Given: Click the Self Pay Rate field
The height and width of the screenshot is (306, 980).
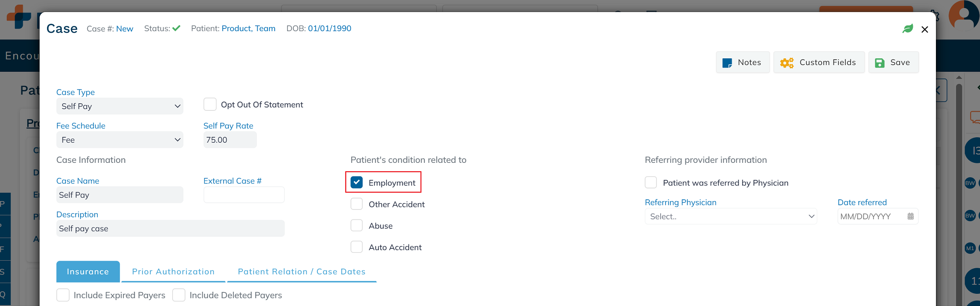Looking at the screenshot, I should click(230, 140).
